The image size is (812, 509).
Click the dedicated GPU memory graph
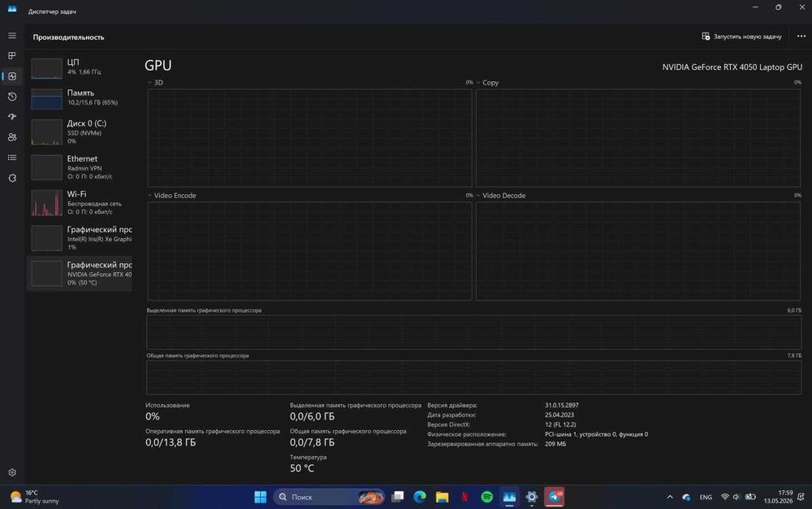click(x=474, y=332)
